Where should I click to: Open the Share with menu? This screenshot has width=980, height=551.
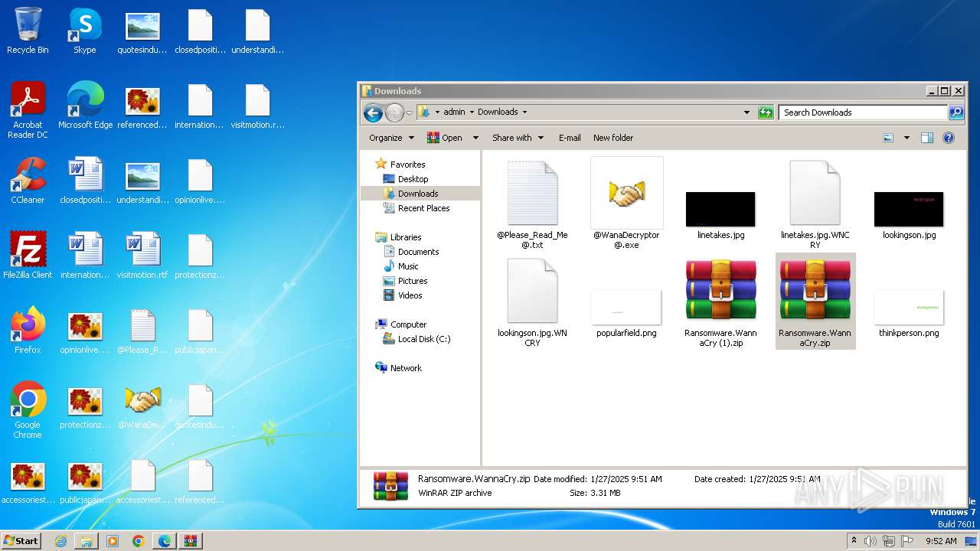coord(518,138)
